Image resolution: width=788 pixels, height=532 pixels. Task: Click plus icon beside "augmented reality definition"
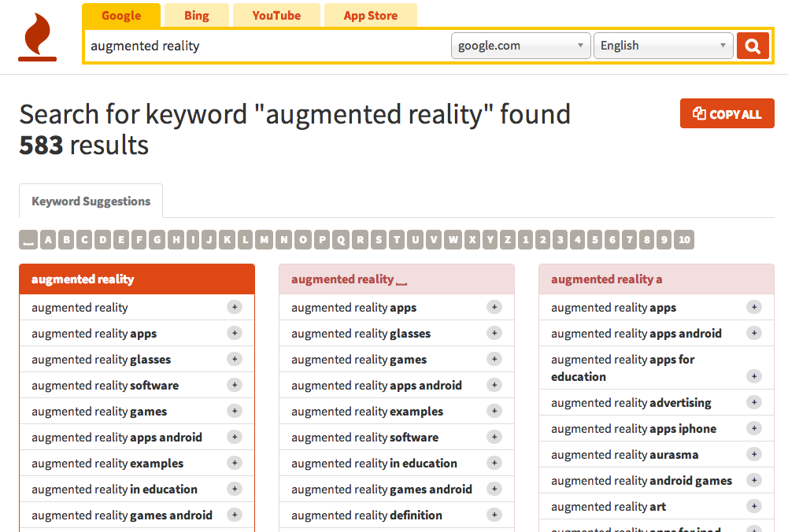click(494, 515)
